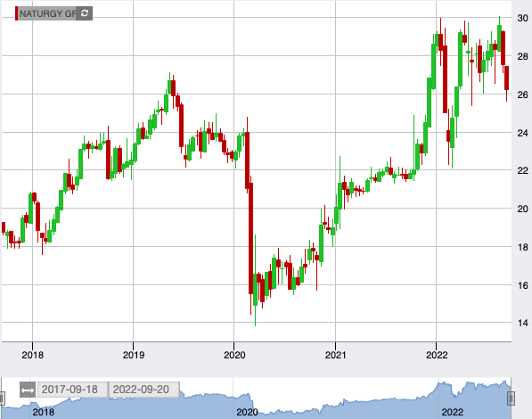Click the price axis value 24
This screenshot has width=532, height=419.
tap(522, 133)
